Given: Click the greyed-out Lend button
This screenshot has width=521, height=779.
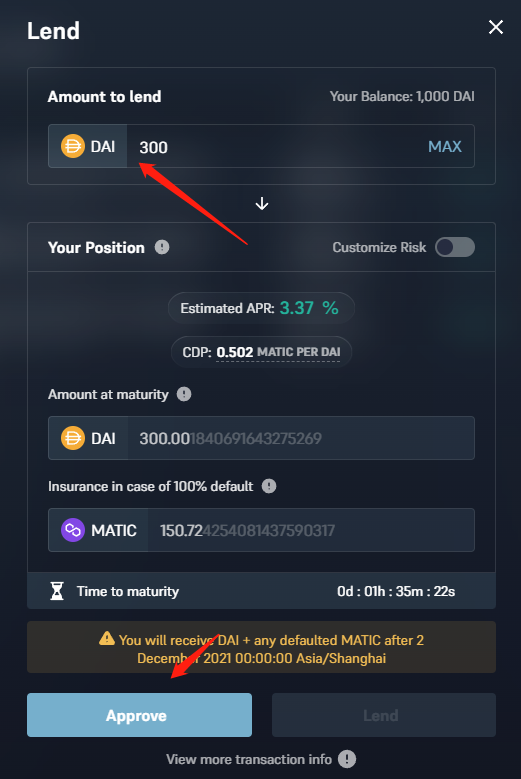Looking at the screenshot, I should point(383,715).
